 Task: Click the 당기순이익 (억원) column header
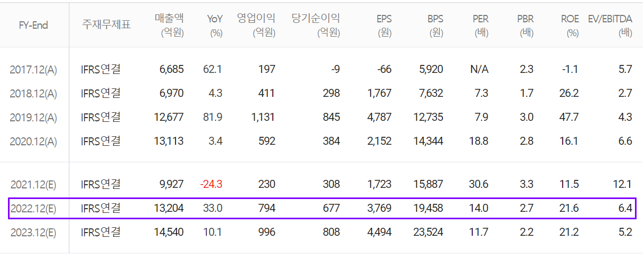click(x=316, y=25)
